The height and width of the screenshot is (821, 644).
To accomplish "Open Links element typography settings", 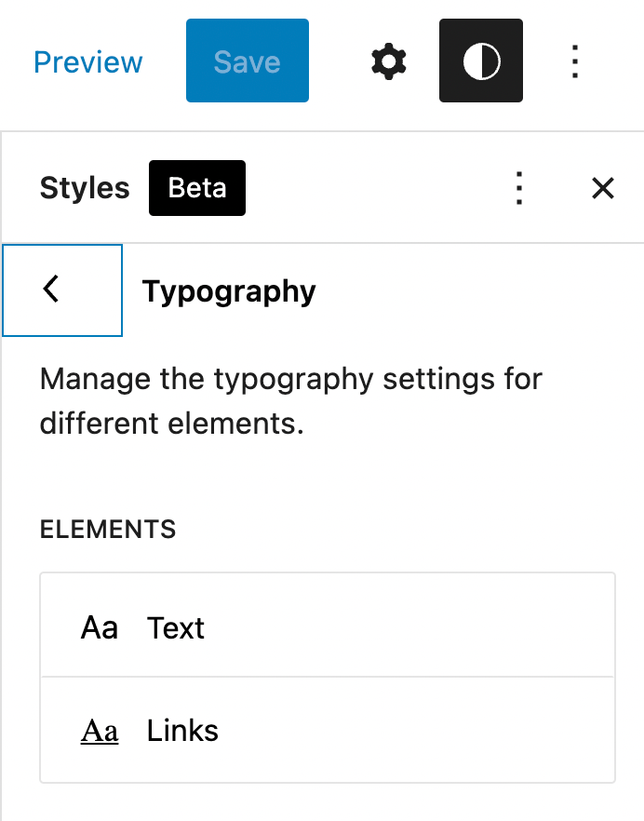I will (x=182, y=731).
